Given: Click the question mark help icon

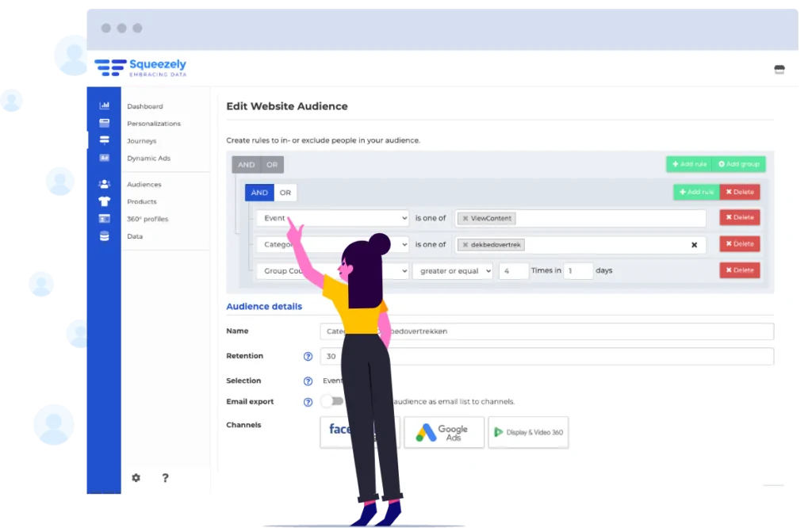Looking at the screenshot, I should click(165, 478).
